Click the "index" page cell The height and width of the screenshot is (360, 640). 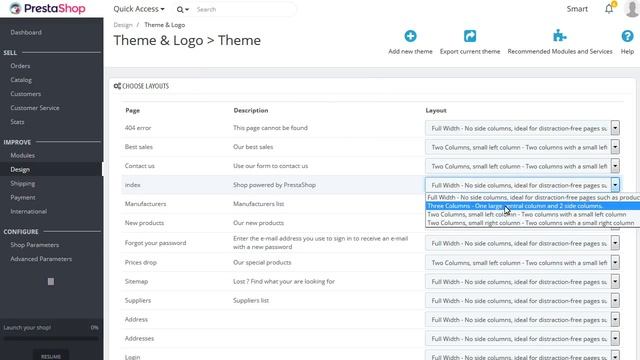[133, 185]
